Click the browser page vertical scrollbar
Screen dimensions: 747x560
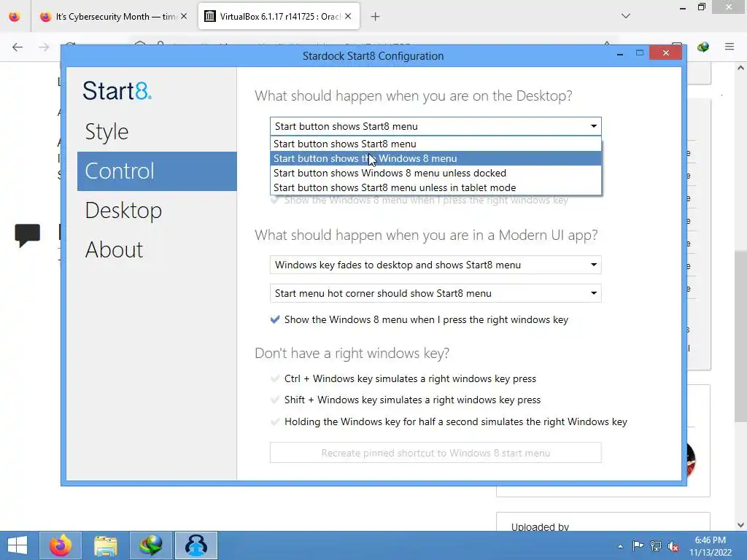coord(740,335)
